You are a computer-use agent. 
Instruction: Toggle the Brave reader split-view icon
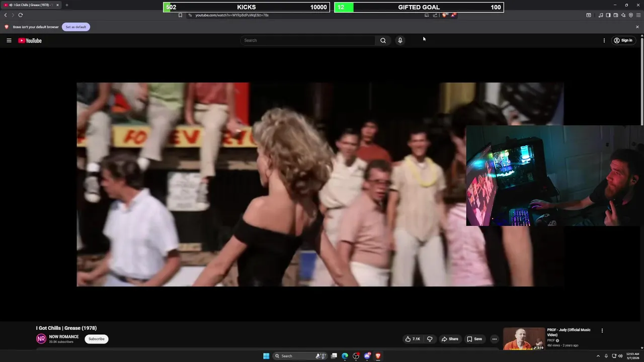point(589,15)
